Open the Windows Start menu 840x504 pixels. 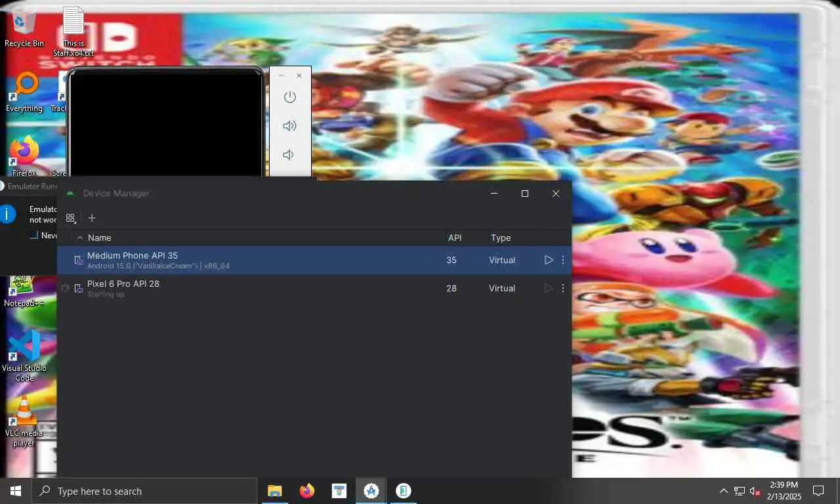pos(16,491)
